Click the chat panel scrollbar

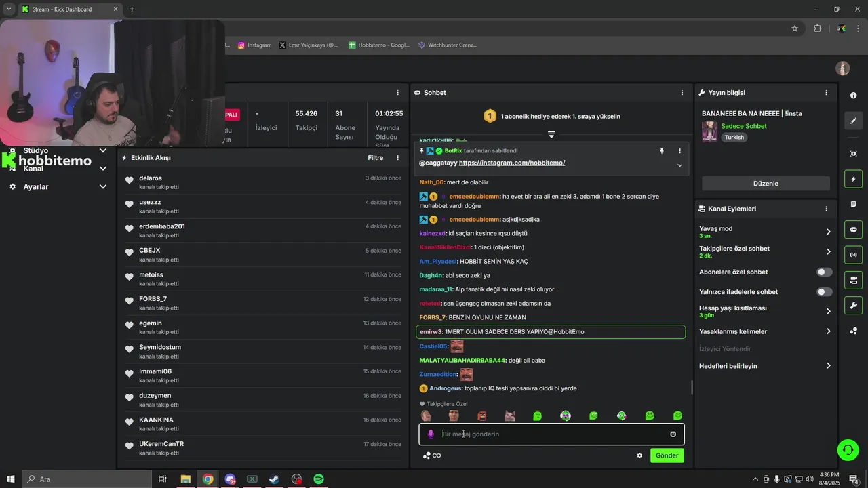[x=692, y=387]
